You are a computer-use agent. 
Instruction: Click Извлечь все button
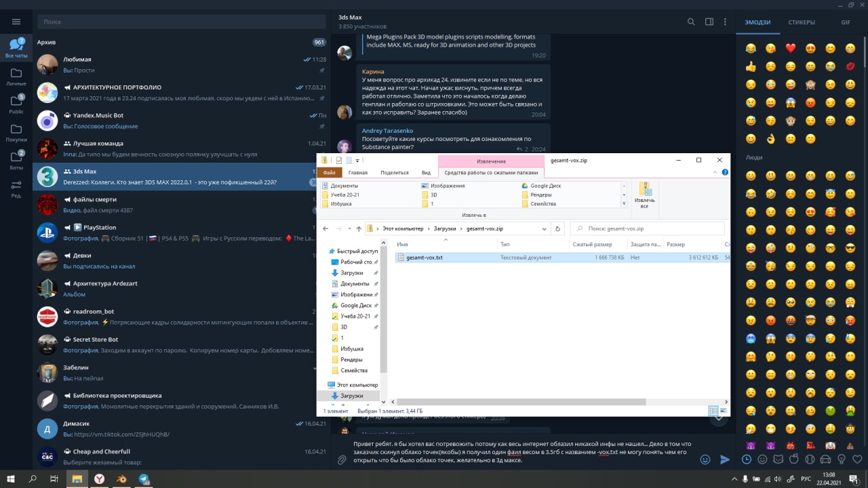pyautogui.click(x=644, y=195)
